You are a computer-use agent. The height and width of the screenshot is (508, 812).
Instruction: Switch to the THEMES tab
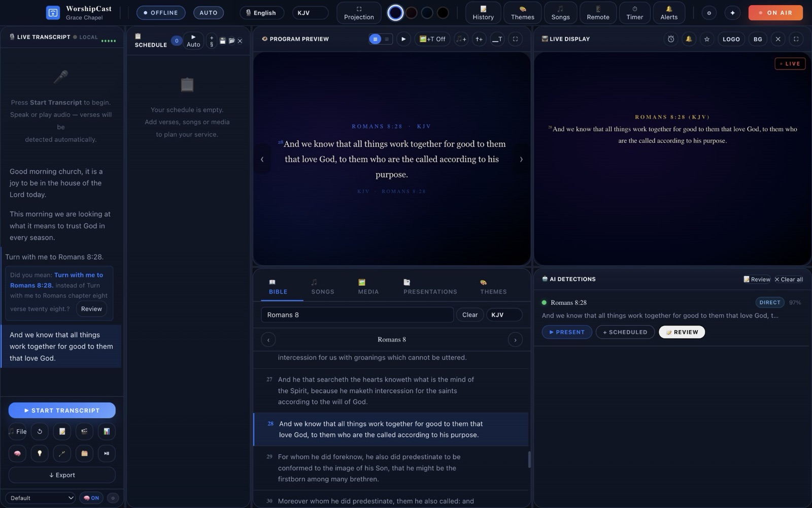(x=493, y=287)
